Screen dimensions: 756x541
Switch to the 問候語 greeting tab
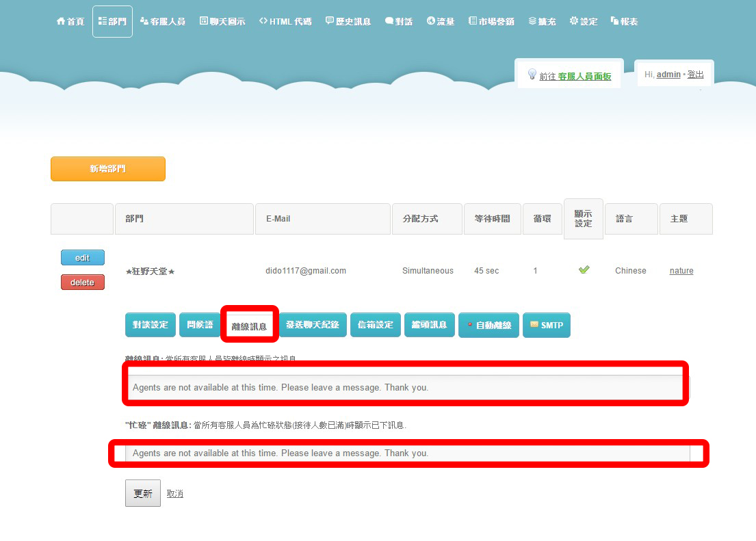click(x=200, y=325)
